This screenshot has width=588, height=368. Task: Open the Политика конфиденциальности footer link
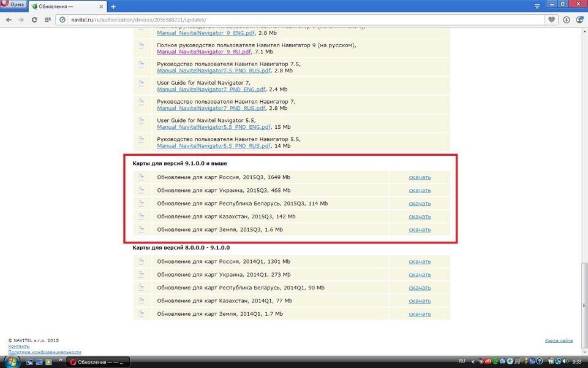click(45, 352)
